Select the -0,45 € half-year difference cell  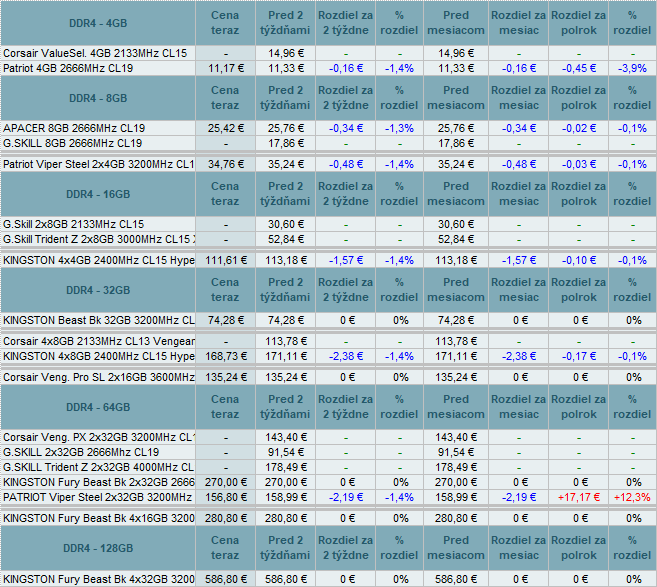pos(579,68)
